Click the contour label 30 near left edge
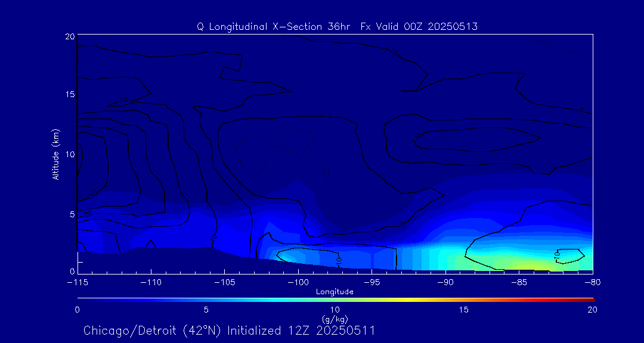644x343 pixels. 94,194
